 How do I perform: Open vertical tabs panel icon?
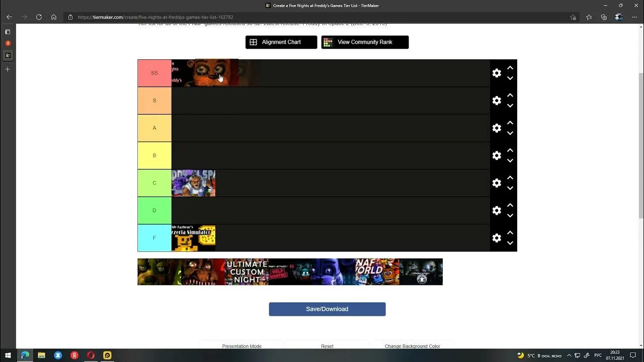click(x=8, y=32)
